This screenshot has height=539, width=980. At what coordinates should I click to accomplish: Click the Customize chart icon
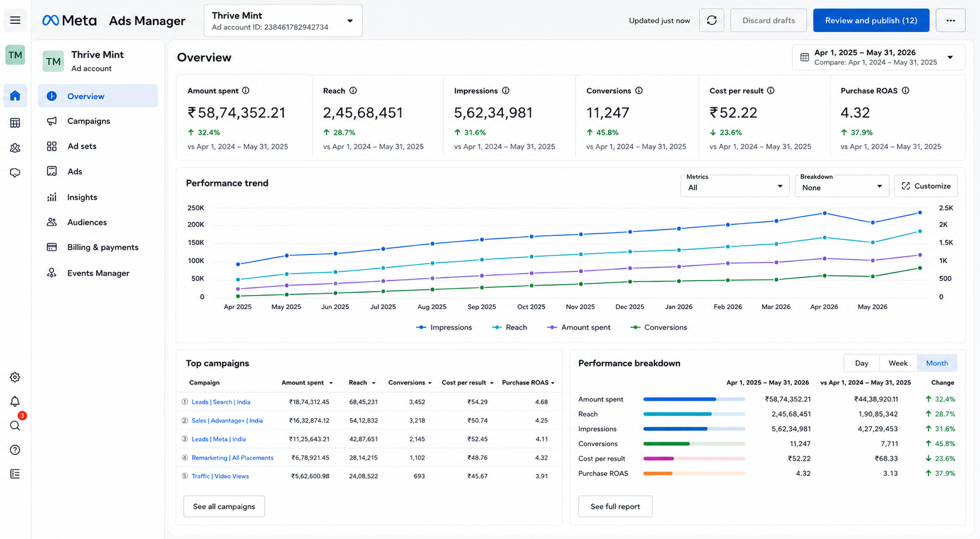click(906, 186)
